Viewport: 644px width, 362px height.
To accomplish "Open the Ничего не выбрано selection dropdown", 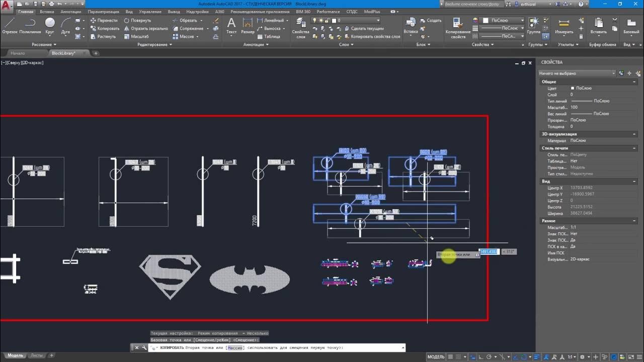I will (x=577, y=73).
